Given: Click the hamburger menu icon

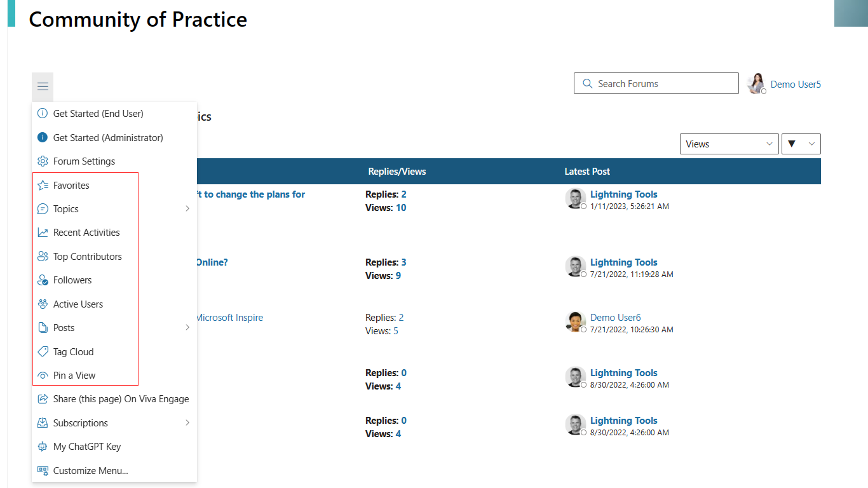Looking at the screenshot, I should click(x=43, y=86).
